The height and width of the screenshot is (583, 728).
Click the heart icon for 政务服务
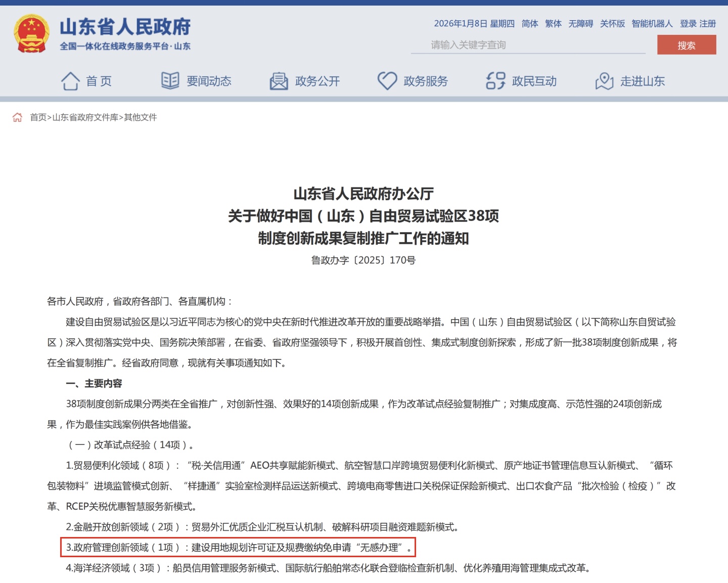coord(387,81)
